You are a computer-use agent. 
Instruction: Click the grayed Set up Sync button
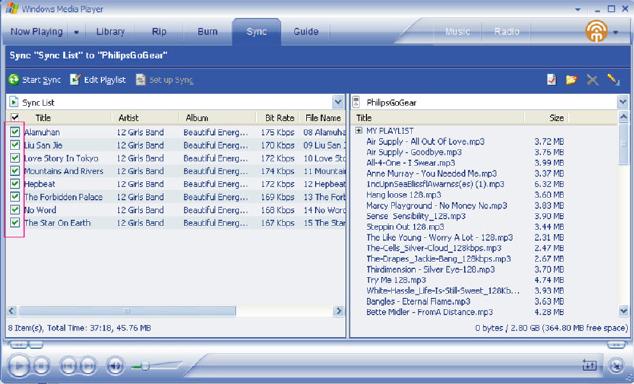pyautogui.click(x=164, y=80)
